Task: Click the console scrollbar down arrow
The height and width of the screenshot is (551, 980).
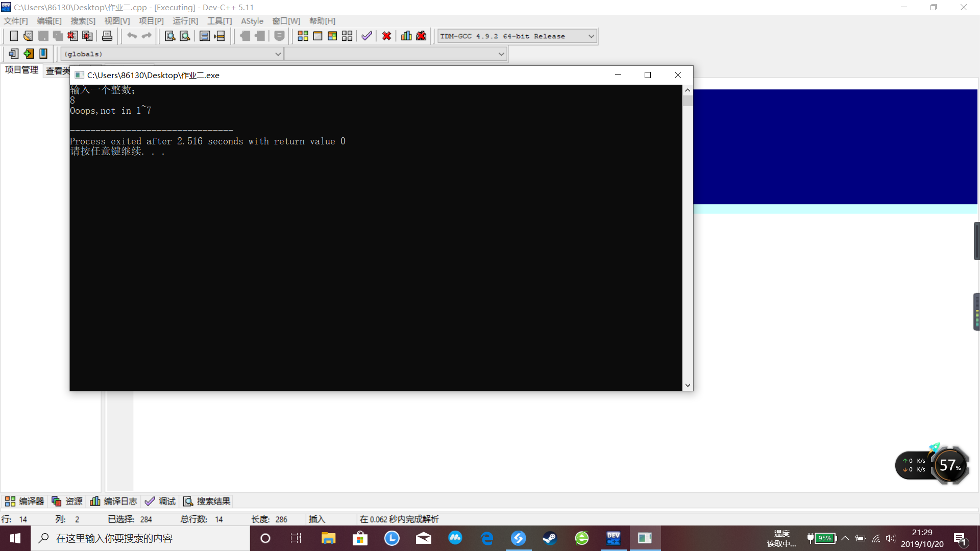Action: click(688, 386)
